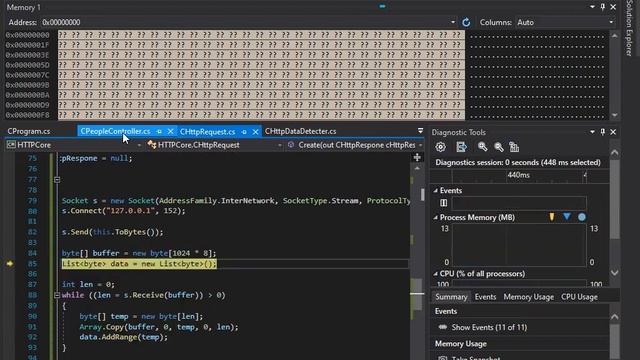640x360 pixels.
Task: Toggle the blue private bytes circle legend
Action: tap(582, 217)
